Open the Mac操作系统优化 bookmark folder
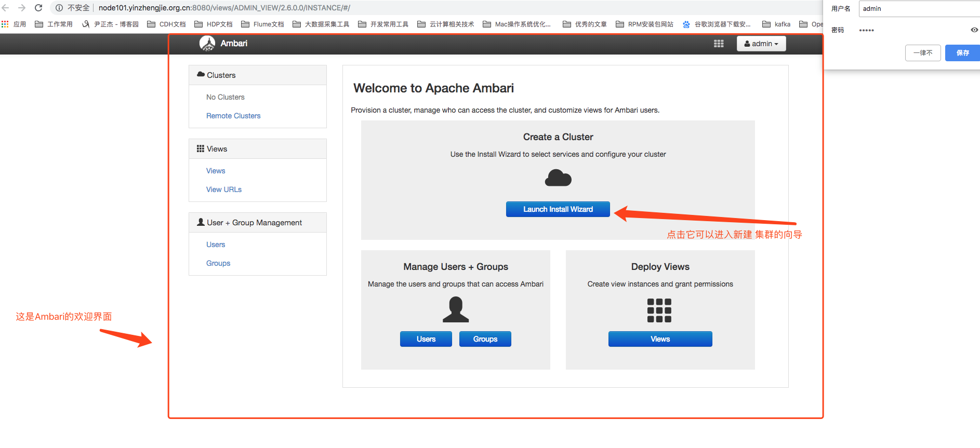980x448 pixels. coord(517,24)
